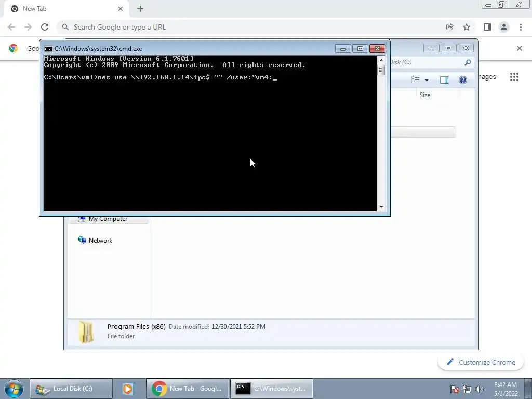This screenshot has height=399, width=532.
Task: Click the Chrome forward arrow
Action: [28, 27]
